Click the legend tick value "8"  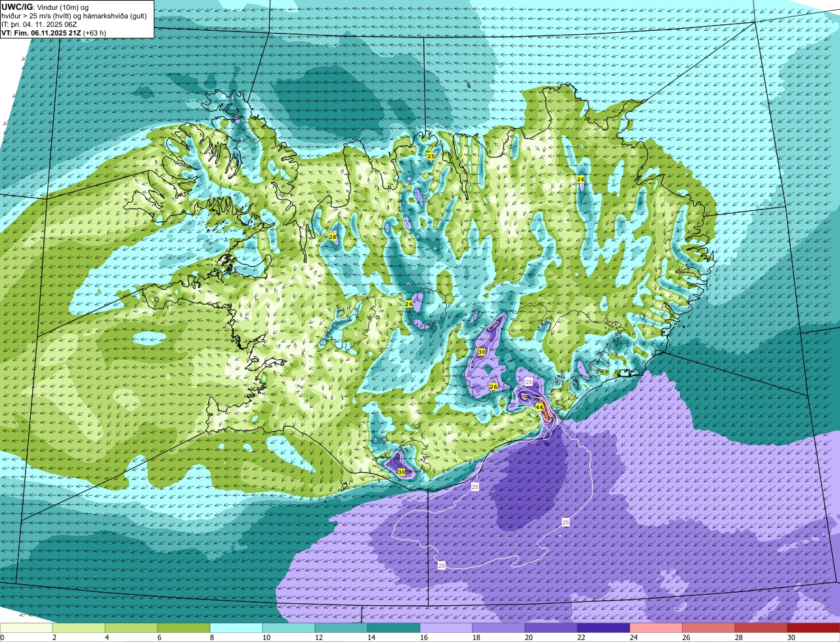click(211, 637)
